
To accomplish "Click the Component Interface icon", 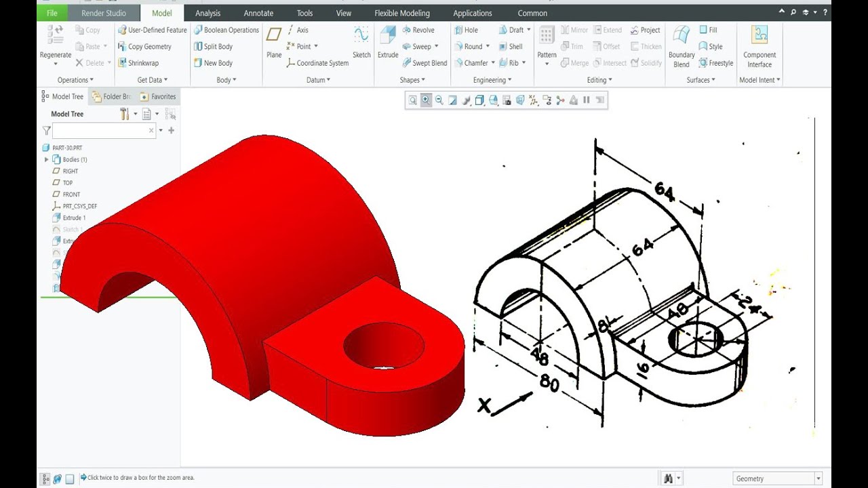I will point(759,35).
